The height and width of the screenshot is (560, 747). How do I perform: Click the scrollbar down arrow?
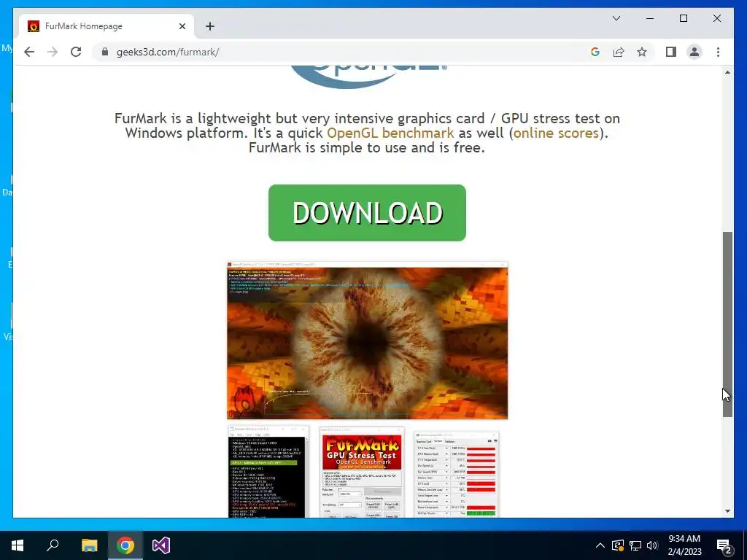pos(727,511)
